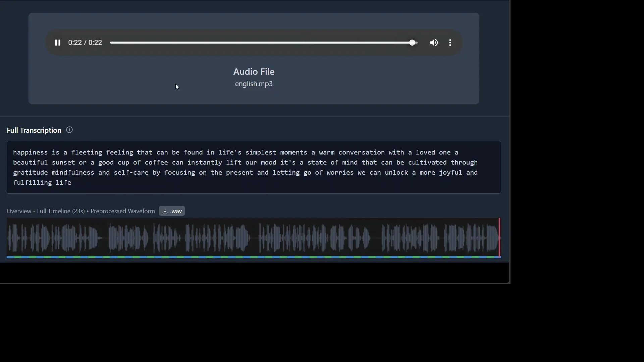Click the 0:22 / 0:22 time display

click(85, 43)
